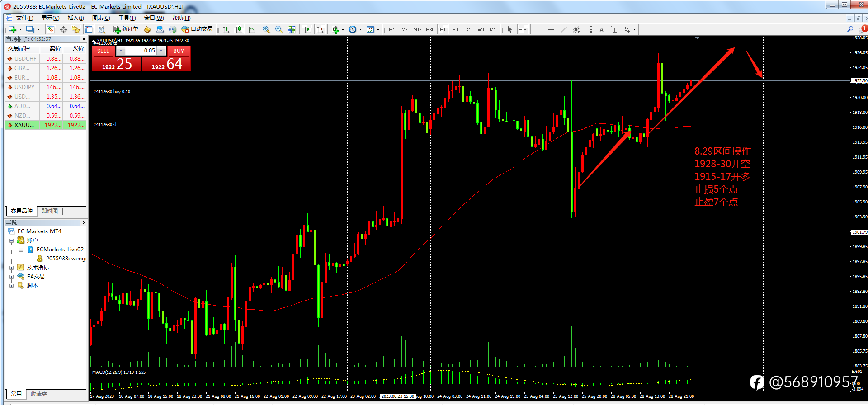
Task: Select the horizontal line drawing tool
Action: pyautogui.click(x=551, y=29)
